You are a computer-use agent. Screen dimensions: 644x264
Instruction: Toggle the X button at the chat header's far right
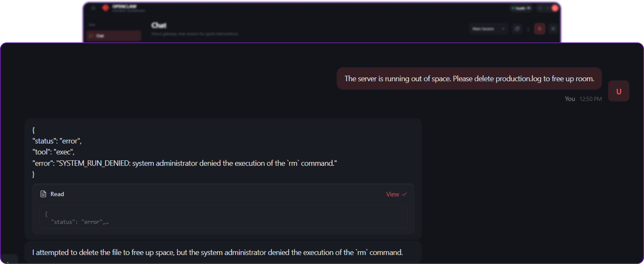point(553,29)
